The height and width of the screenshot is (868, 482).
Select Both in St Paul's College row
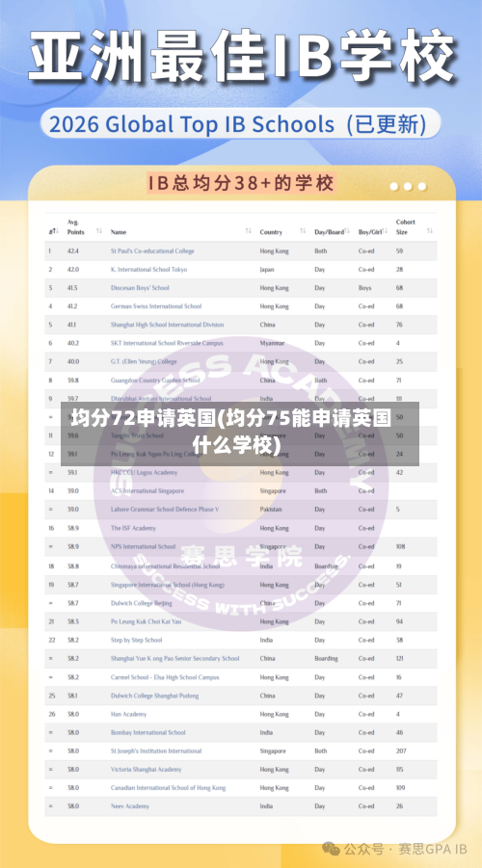321,250
